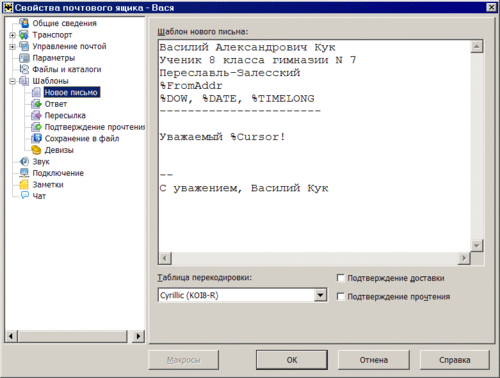
Task: Select Заметки tree item
Action: 48,184
